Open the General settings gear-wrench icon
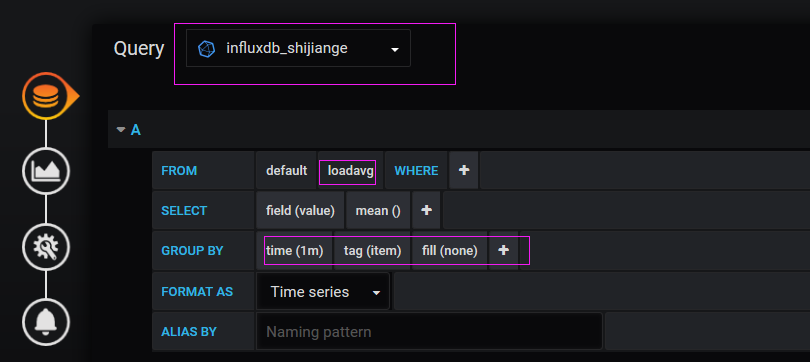810x362 pixels. [46, 247]
